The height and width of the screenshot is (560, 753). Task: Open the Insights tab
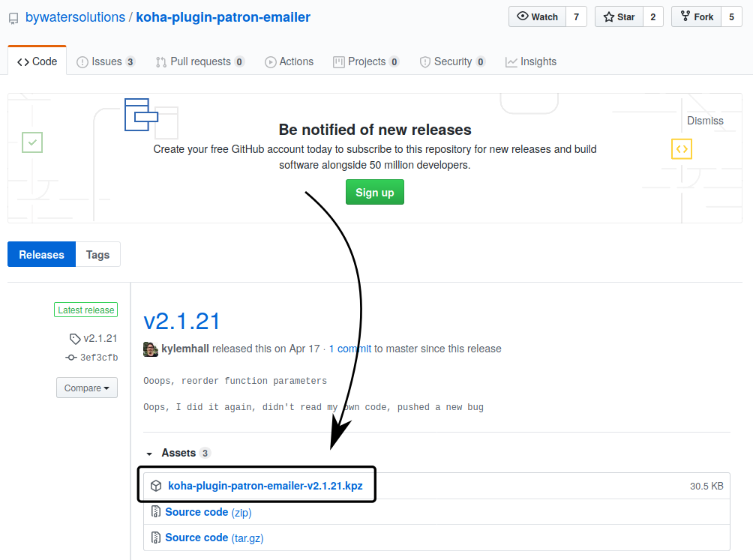pos(531,61)
